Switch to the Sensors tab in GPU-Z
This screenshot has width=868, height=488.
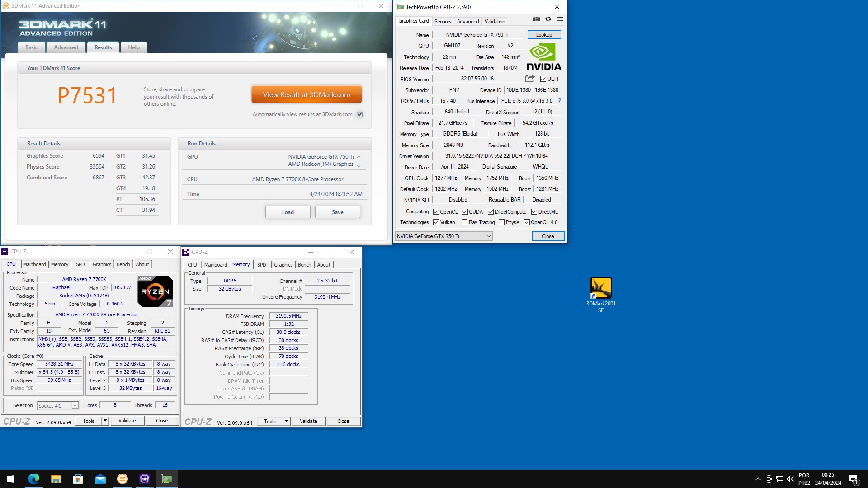(x=443, y=22)
